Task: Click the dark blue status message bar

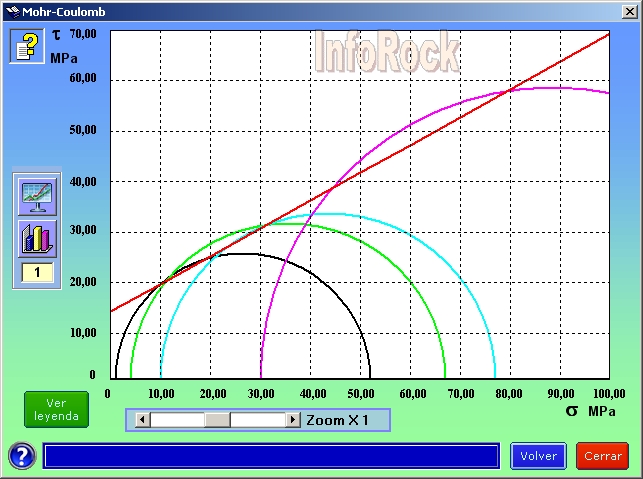Action: click(271, 456)
